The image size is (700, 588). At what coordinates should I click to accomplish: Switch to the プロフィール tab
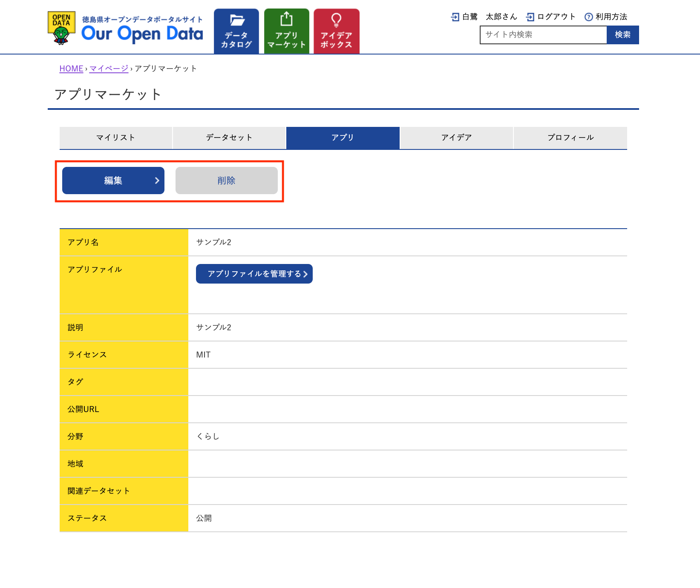[x=570, y=138]
